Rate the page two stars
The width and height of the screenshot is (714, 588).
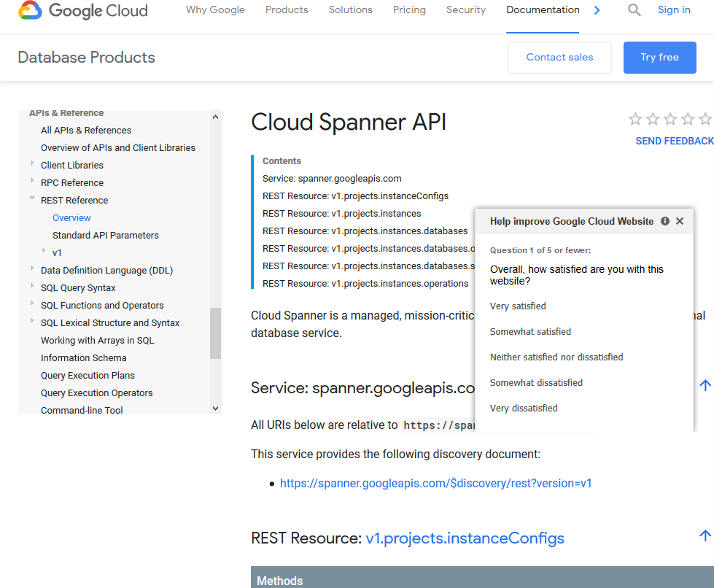(653, 119)
